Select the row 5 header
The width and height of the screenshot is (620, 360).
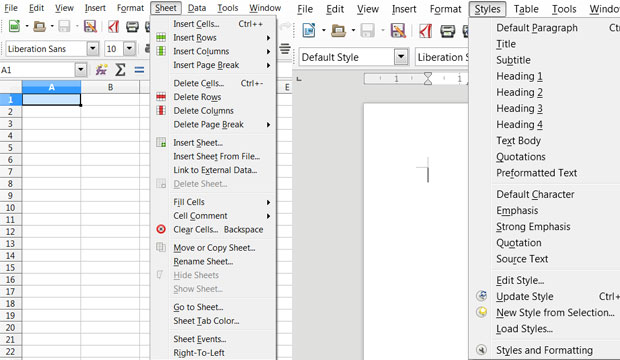coord(10,148)
